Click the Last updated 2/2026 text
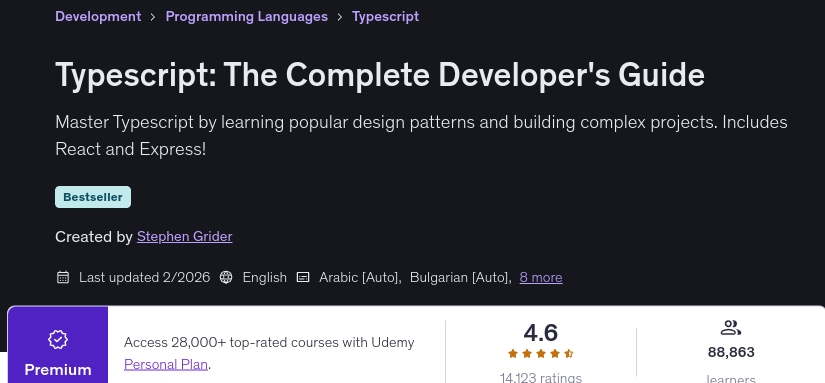The width and height of the screenshot is (825, 383). [x=144, y=277]
